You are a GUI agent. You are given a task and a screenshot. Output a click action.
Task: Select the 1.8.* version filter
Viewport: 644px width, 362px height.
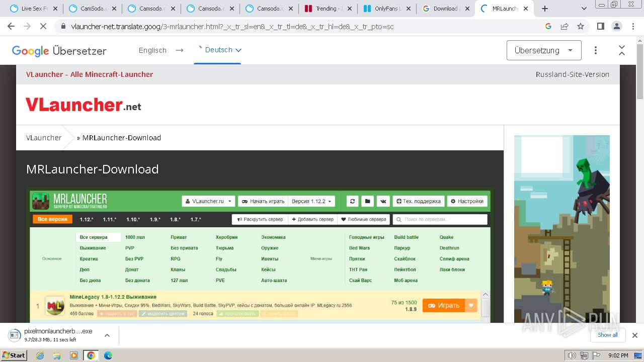click(x=175, y=220)
